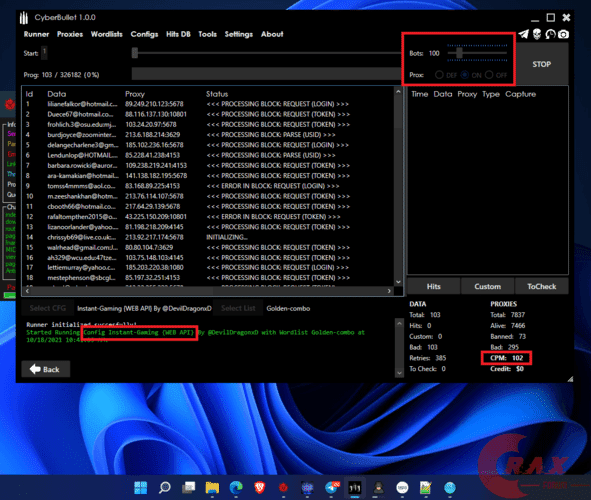Open the About menu
Image resolution: width=591 pixels, height=500 pixels.
272,34
